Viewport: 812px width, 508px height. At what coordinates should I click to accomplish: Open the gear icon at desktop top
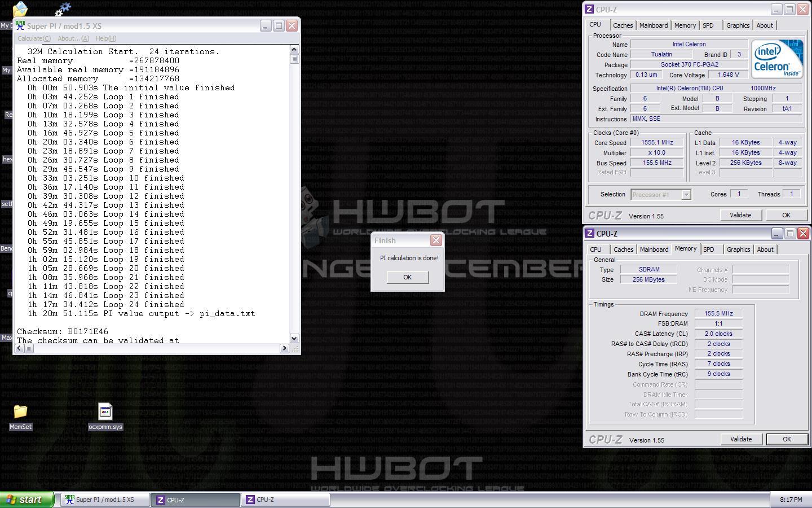click(x=63, y=9)
